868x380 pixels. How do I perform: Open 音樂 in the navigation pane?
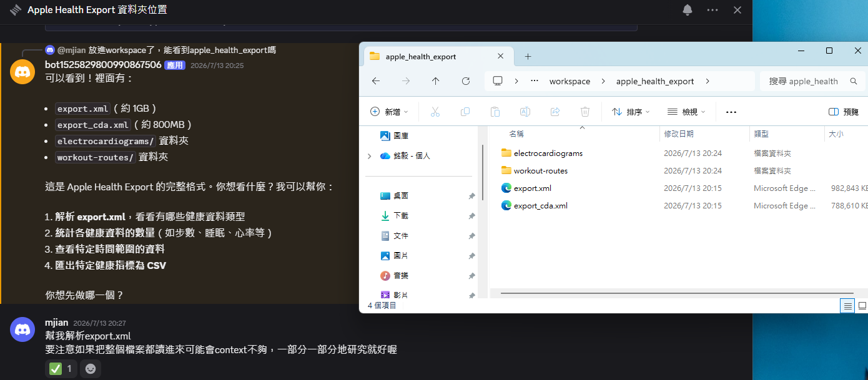pyautogui.click(x=401, y=275)
